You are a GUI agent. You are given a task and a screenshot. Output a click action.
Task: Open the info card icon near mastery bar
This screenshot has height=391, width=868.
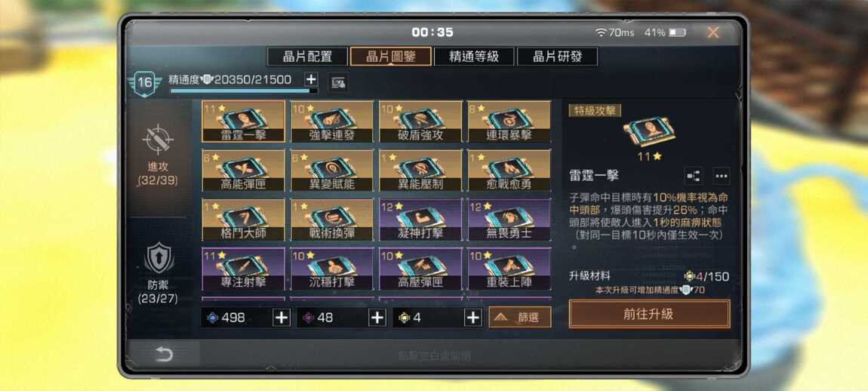(337, 83)
